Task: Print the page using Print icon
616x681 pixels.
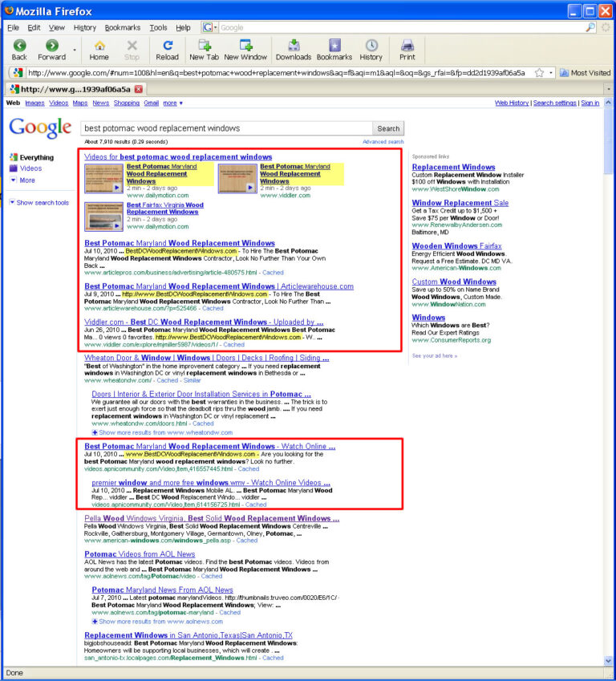Action: coord(407,45)
